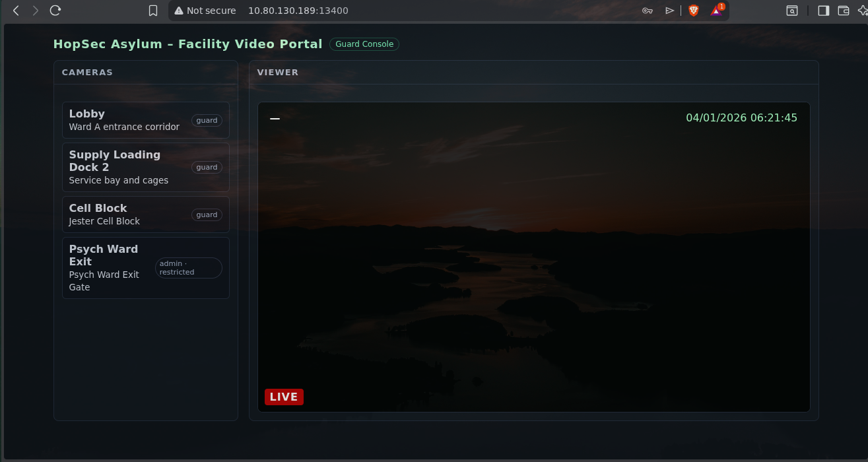Click the address bar URL
Screen dimensions: 868x462
pyautogui.click(x=298, y=11)
